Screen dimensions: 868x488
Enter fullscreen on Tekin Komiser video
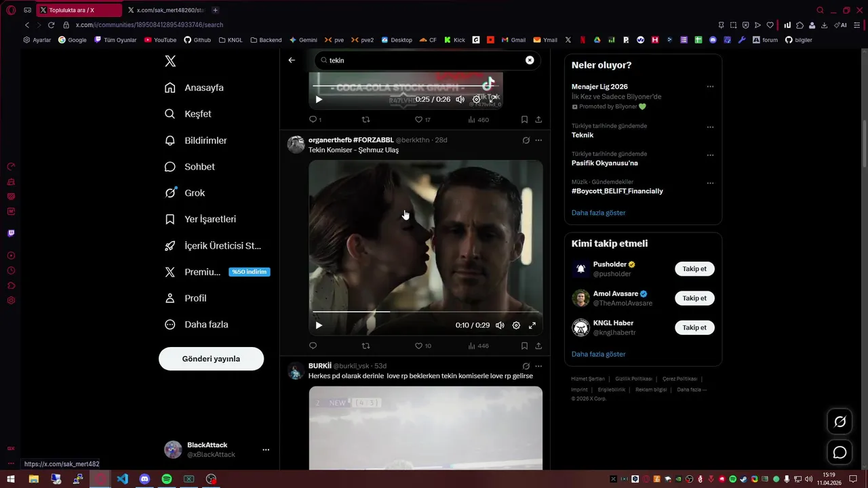click(532, 325)
